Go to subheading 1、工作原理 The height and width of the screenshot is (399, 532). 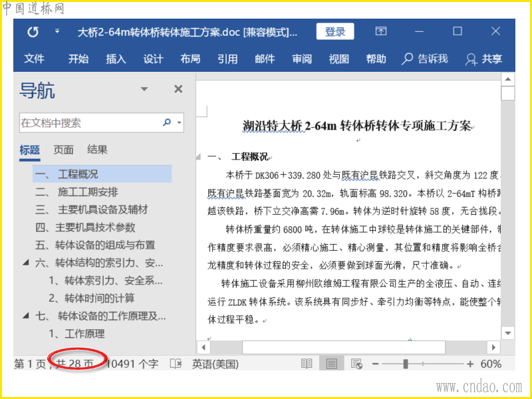click(x=76, y=334)
